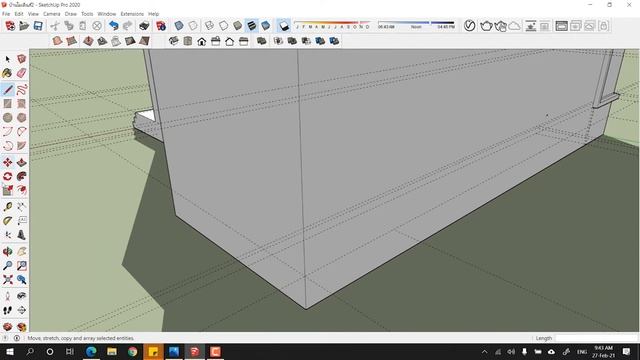Open the File menu
The image size is (640, 360).
point(6,14)
